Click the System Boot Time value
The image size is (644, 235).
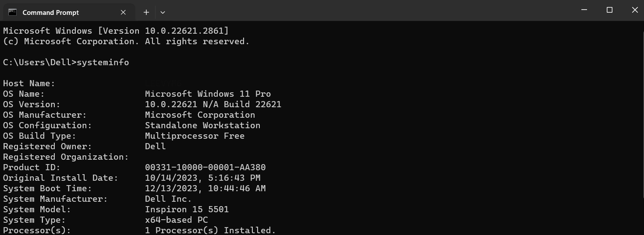(x=205, y=189)
